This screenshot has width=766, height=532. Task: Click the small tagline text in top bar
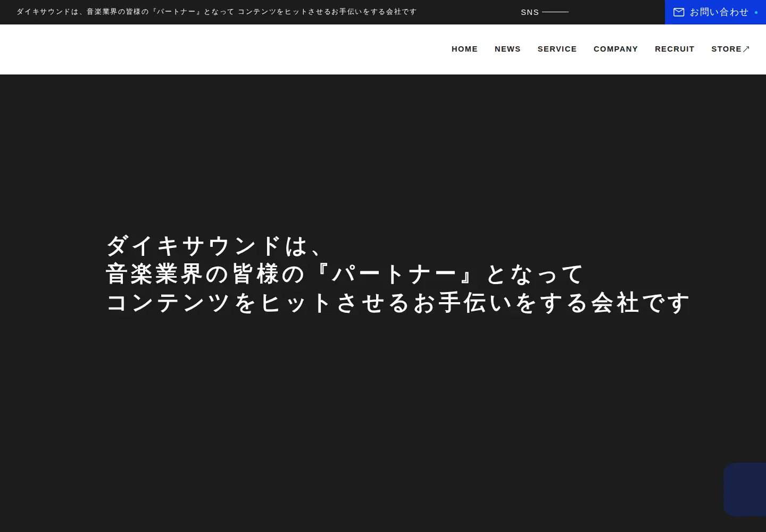(x=217, y=12)
